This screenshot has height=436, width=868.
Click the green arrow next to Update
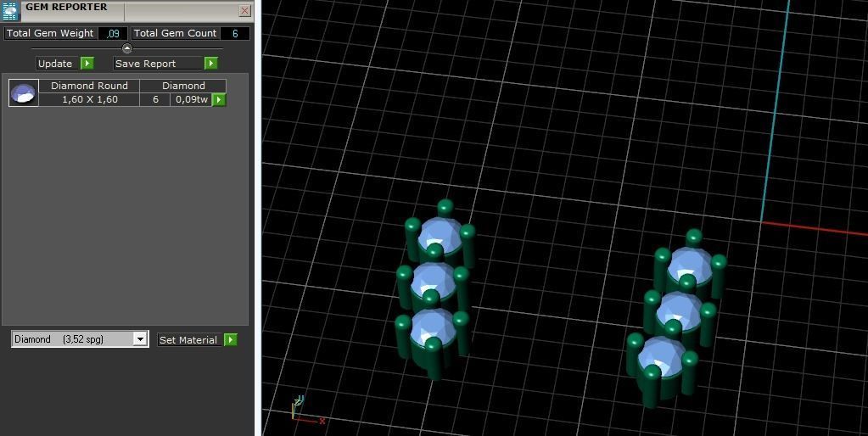click(87, 63)
